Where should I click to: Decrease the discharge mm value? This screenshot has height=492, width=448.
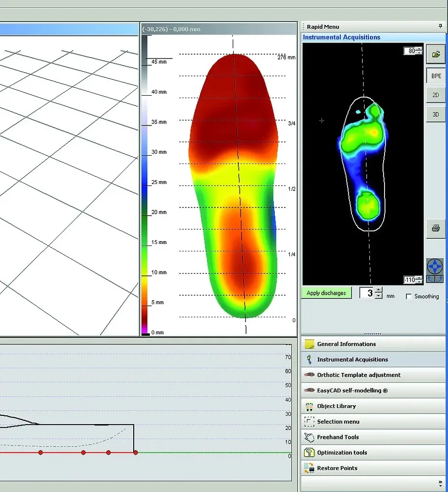coord(379,296)
